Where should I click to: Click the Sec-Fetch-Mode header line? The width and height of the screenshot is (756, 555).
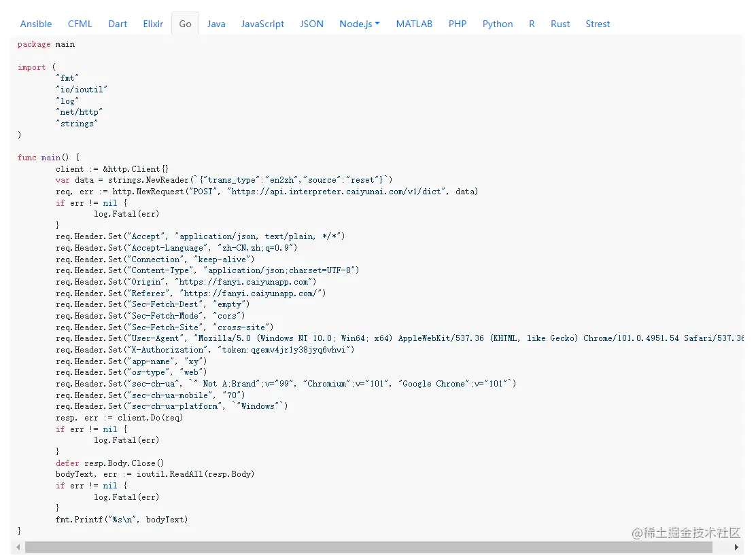click(150, 316)
